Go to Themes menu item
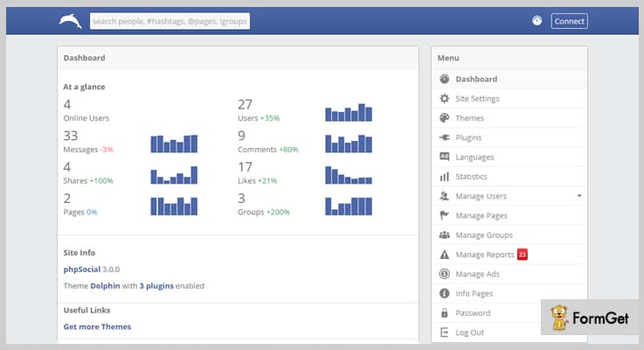Screen dimensions: 644x350 click(x=509, y=118)
